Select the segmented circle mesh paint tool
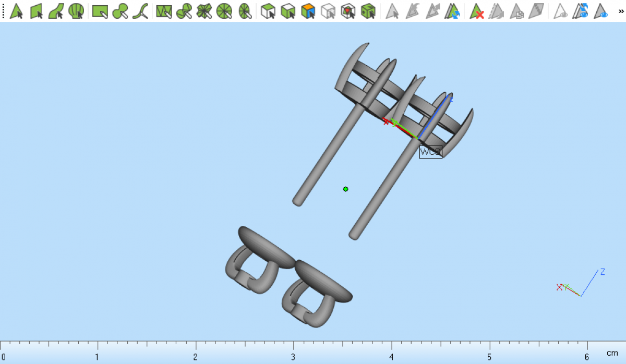 (x=224, y=11)
